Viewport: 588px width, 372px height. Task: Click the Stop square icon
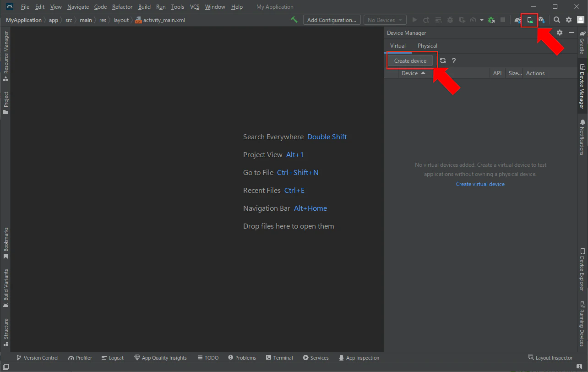pyautogui.click(x=503, y=20)
